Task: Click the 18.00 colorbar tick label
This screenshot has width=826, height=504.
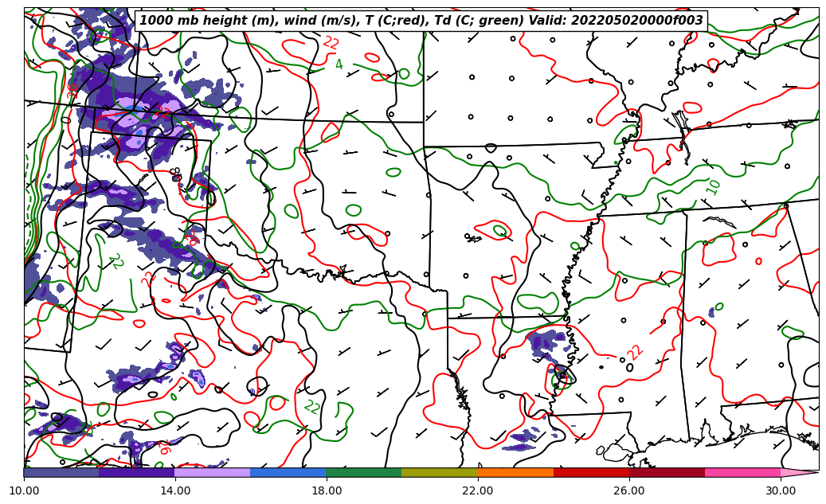Action: pos(327,490)
